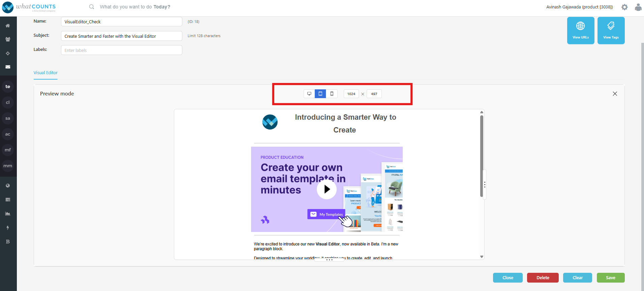Click the preview width field showing 1024
644x291 pixels.
pyautogui.click(x=351, y=94)
